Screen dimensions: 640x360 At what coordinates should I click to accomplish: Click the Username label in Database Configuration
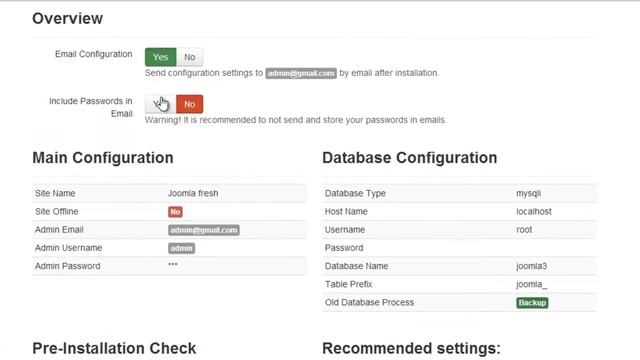pyautogui.click(x=345, y=230)
